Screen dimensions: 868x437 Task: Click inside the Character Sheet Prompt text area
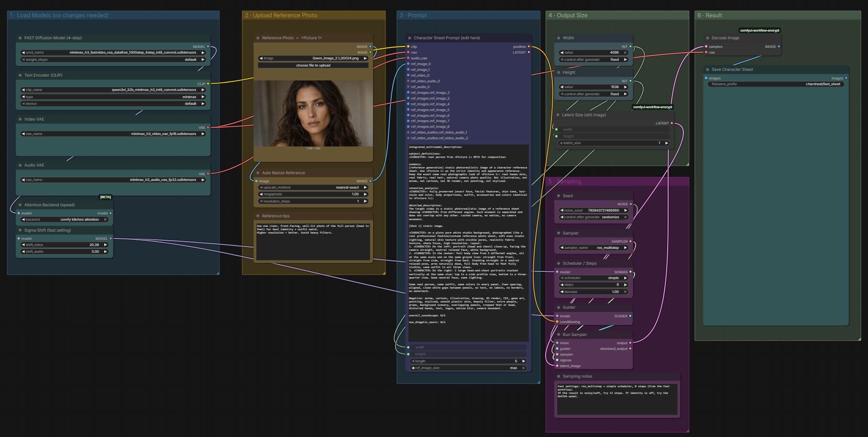[x=468, y=243]
